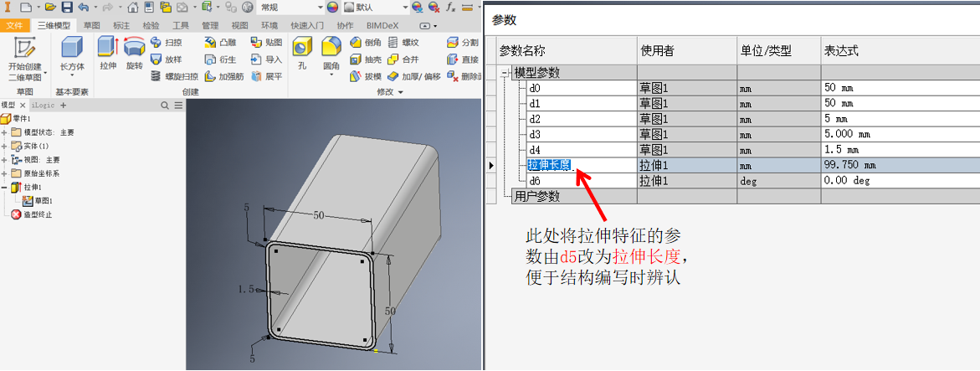Choose the 放样 loft tool

pyautogui.click(x=167, y=59)
